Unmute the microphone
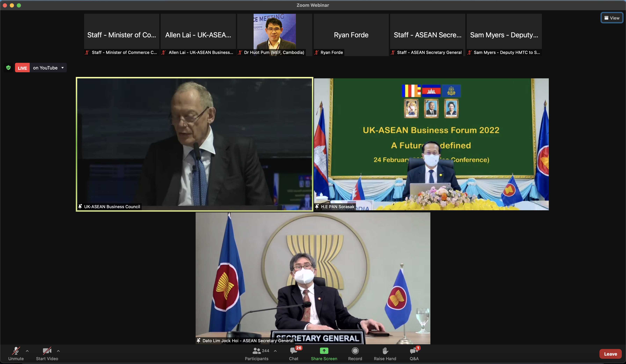 [16, 354]
